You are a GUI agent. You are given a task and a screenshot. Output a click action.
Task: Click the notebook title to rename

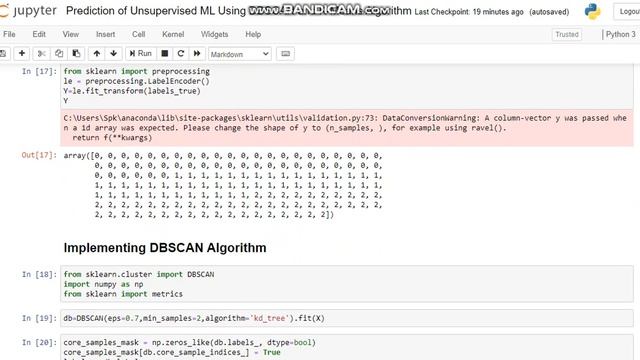238,11
